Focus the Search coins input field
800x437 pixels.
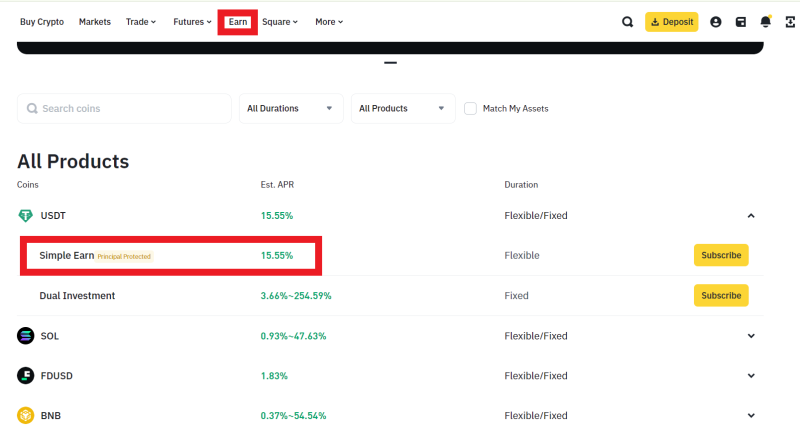tap(124, 109)
